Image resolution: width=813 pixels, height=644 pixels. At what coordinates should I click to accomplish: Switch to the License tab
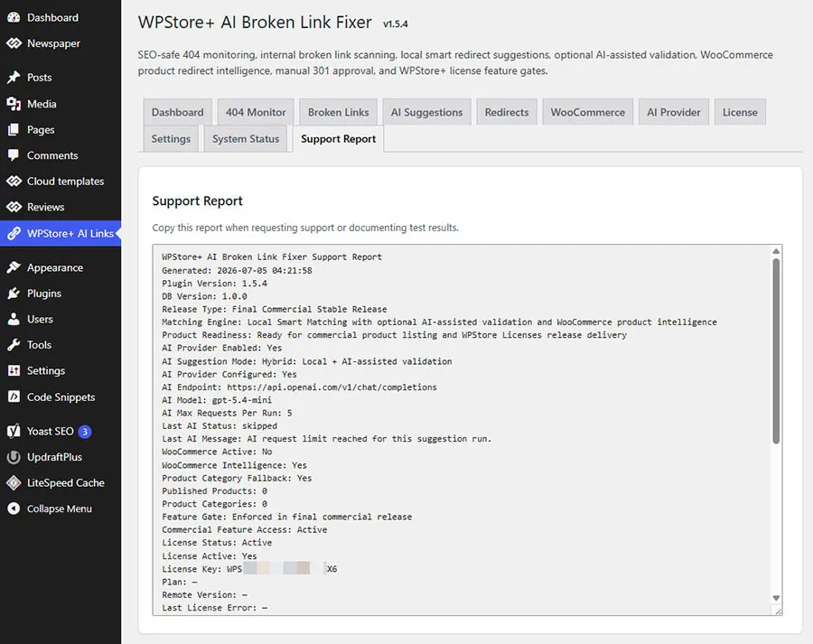740,112
